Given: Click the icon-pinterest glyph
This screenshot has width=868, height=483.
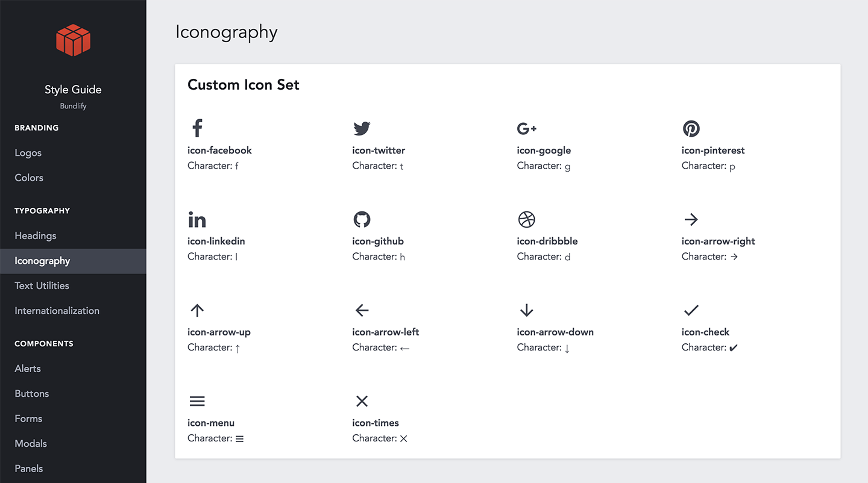Looking at the screenshot, I should (691, 128).
